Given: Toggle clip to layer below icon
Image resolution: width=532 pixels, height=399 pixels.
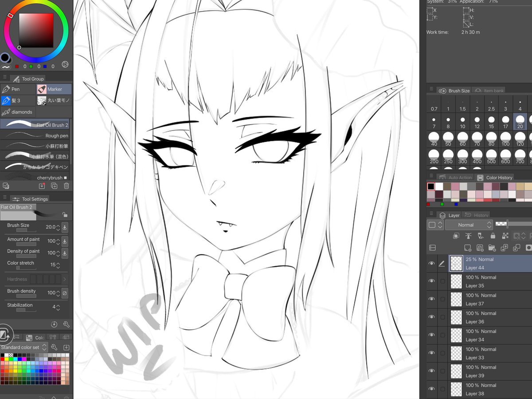Looking at the screenshot, I should tap(456, 236).
